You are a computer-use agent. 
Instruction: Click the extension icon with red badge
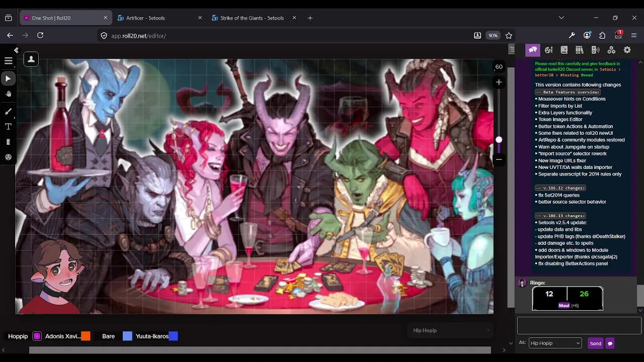point(618,35)
